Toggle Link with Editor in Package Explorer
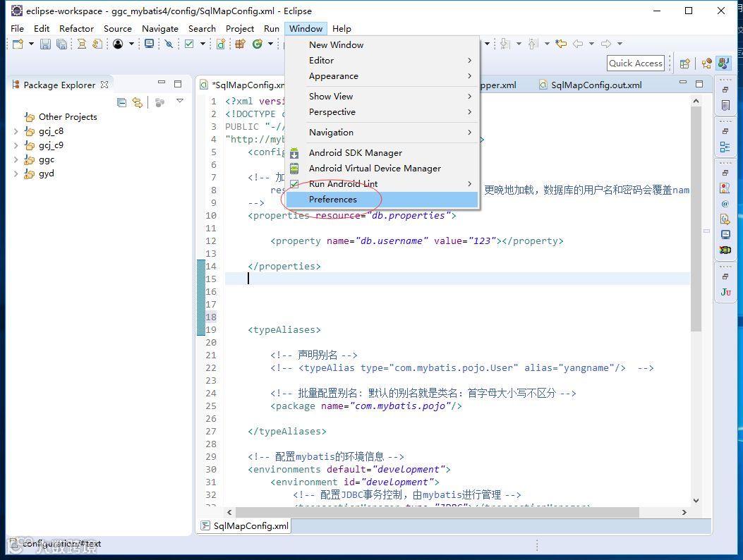 138,102
